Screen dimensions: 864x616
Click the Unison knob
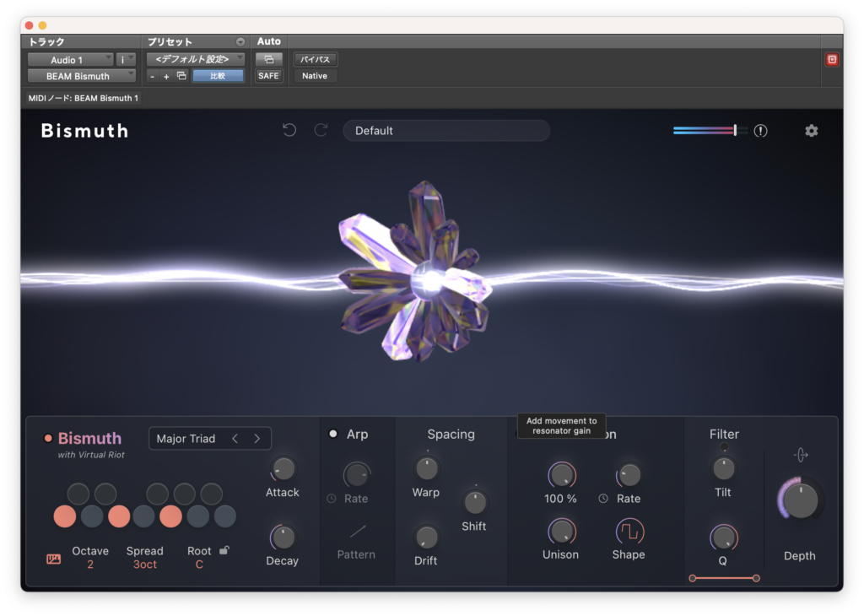tap(561, 532)
